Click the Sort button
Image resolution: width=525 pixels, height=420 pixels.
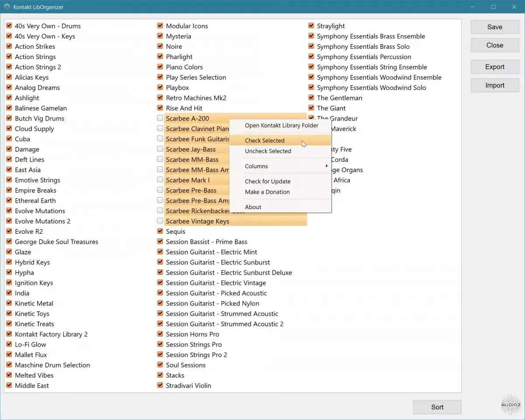pyautogui.click(x=437, y=407)
